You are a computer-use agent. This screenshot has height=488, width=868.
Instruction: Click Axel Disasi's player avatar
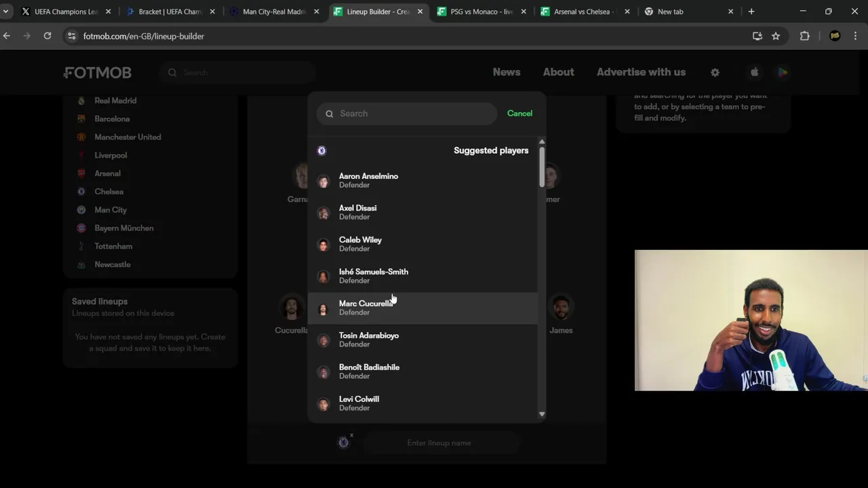(323, 213)
